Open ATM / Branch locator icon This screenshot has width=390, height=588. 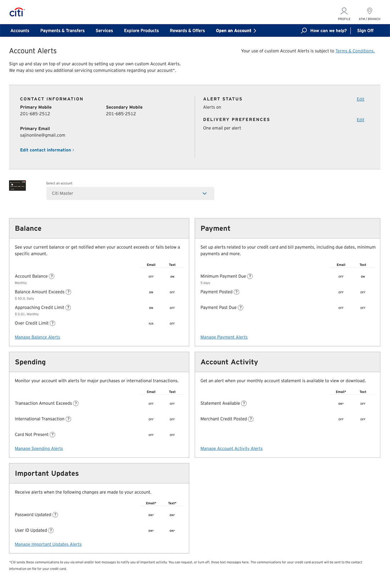(x=369, y=11)
